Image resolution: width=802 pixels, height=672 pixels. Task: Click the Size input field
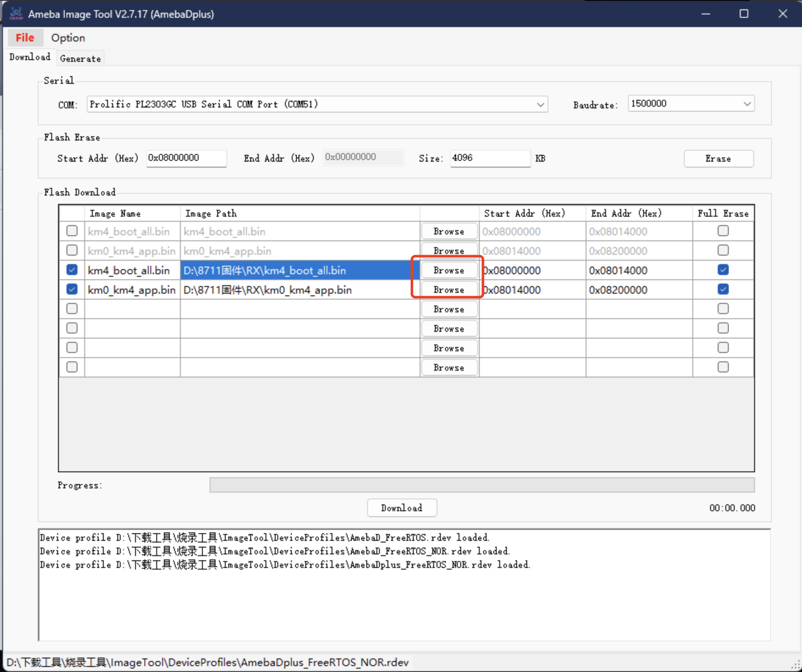pyautogui.click(x=489, y=158)
